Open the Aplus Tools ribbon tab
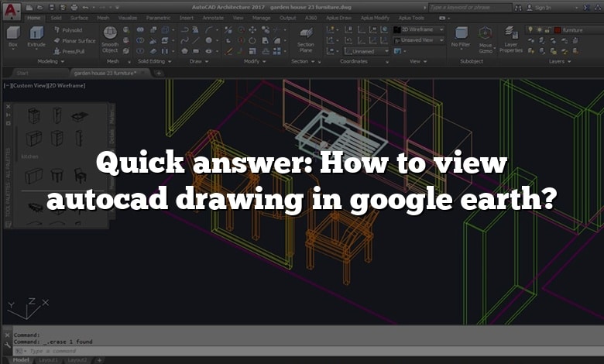604x364 pixels. [411, 18]
